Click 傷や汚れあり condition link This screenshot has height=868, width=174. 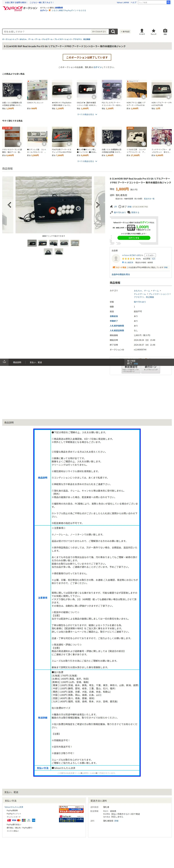tap(120, 213)
